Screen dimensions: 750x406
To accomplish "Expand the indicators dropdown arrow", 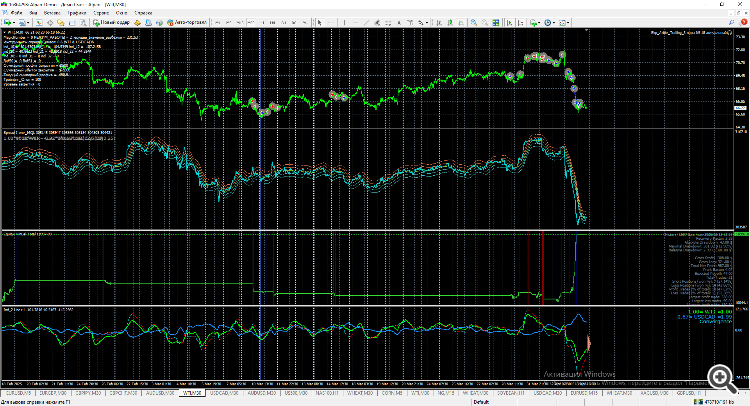I will [x=539, y=22].
